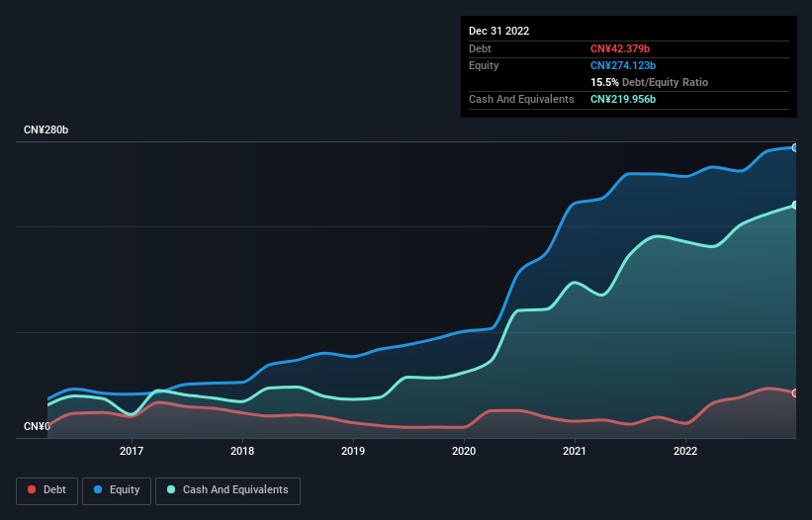The height and width of the screenshot is (520, 812).
Task: Click the blue Equity endpoint marker
Action: pos(795,148)
